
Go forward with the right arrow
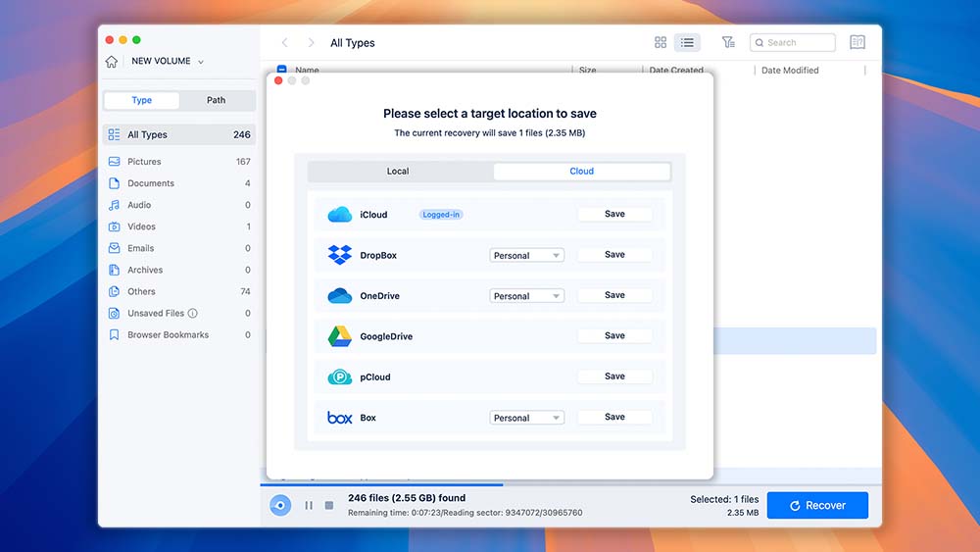click(311, 42)
